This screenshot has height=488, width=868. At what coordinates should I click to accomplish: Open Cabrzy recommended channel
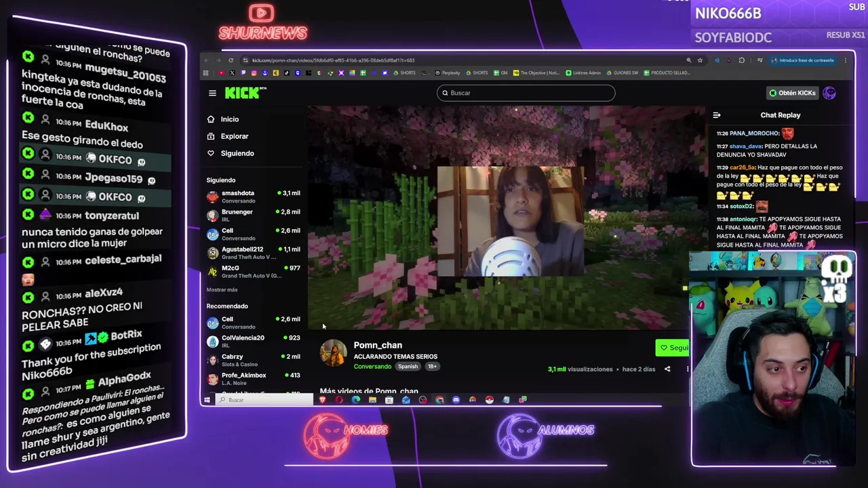pyautogui.click(x=254, y=360)
